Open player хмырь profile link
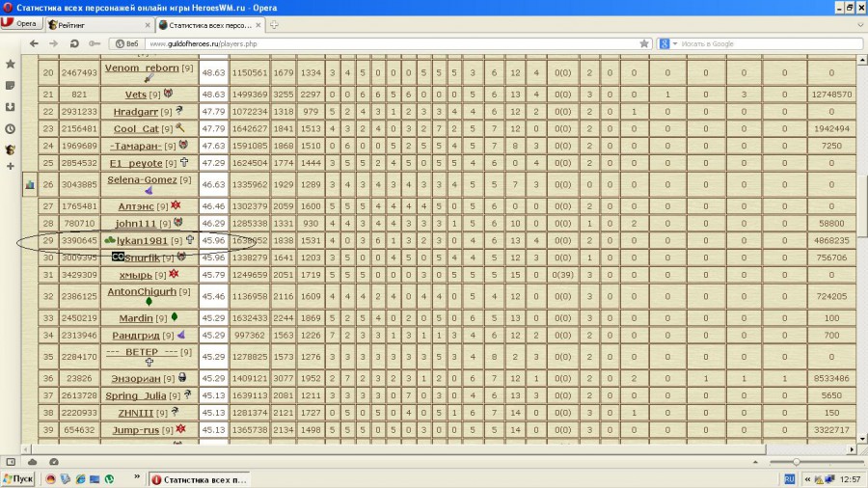The image size is (868, 488). point(136,275)
